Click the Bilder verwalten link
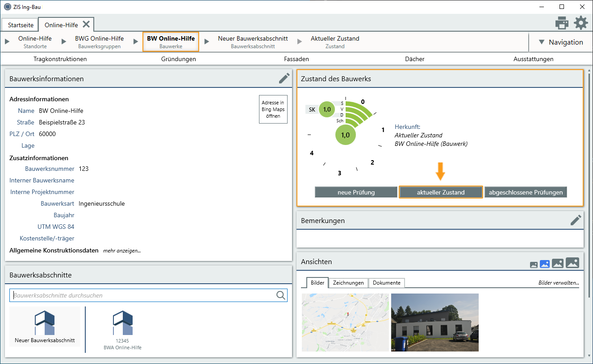Screen dimensions: 593x364 click(558, 283)
